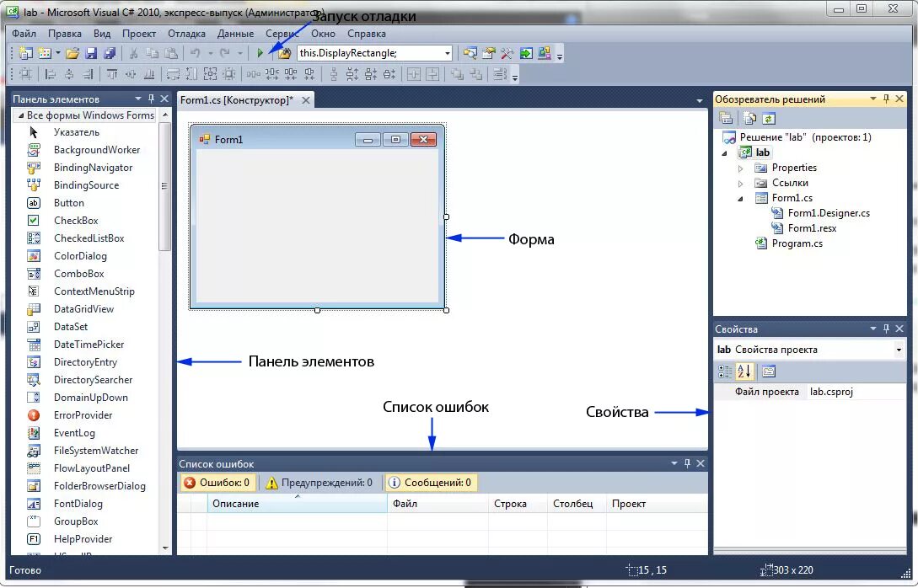918x588 pixels.
Task: Select Button in the toolbox
Action: tap(69, 203)
